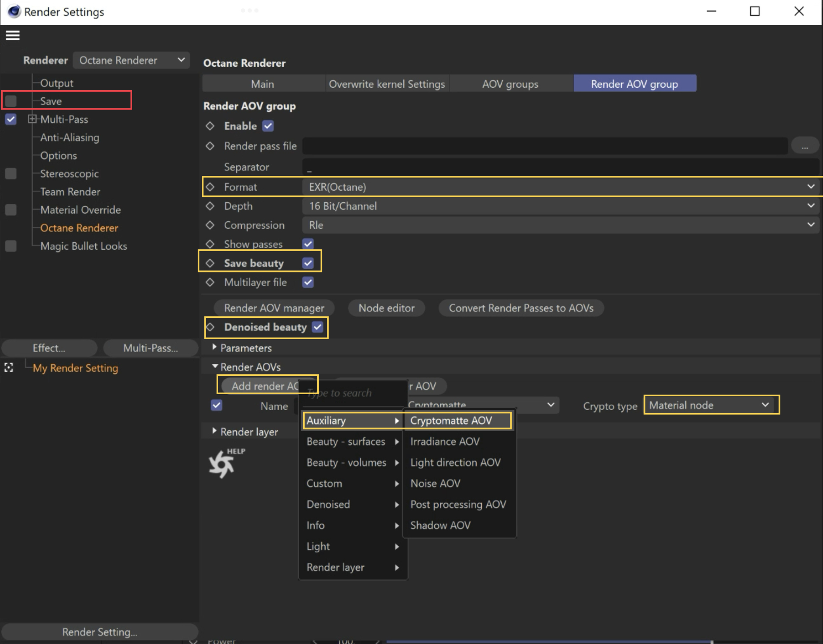This screenshot has width=823, height=644.
Task: Select Cryptomatte AOV from submenu
Action: pos(452,420)
